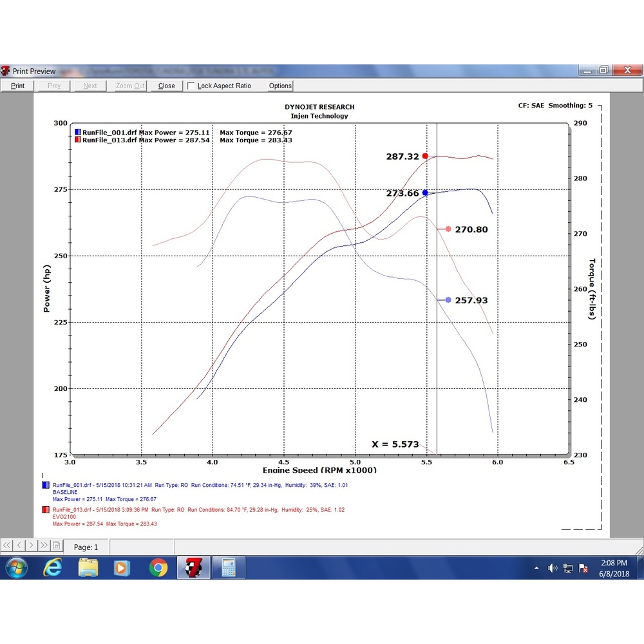Viewport: 644px width, 644px height.
Task: Click the Zoom Out button
Action: pyautogui.click(x=130, y=86)
